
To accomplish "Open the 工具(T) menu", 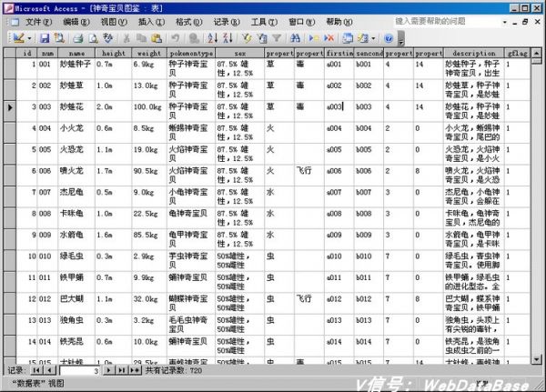I will [264, 22].
